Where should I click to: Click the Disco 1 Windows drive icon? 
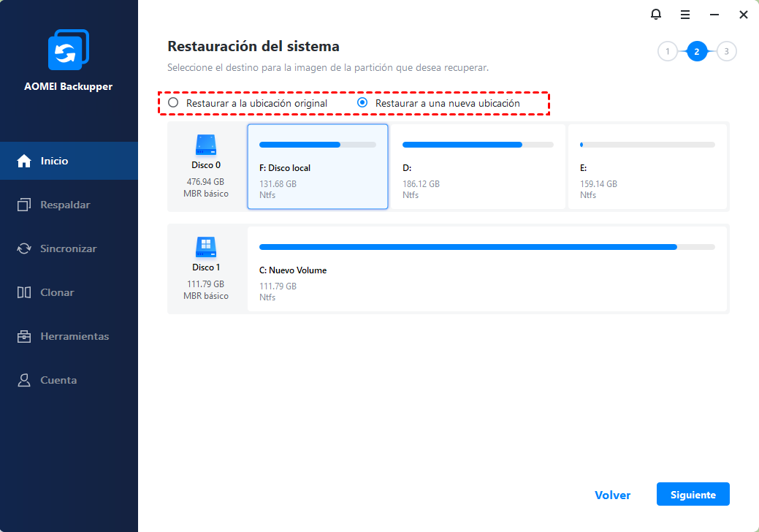point(206,247)
